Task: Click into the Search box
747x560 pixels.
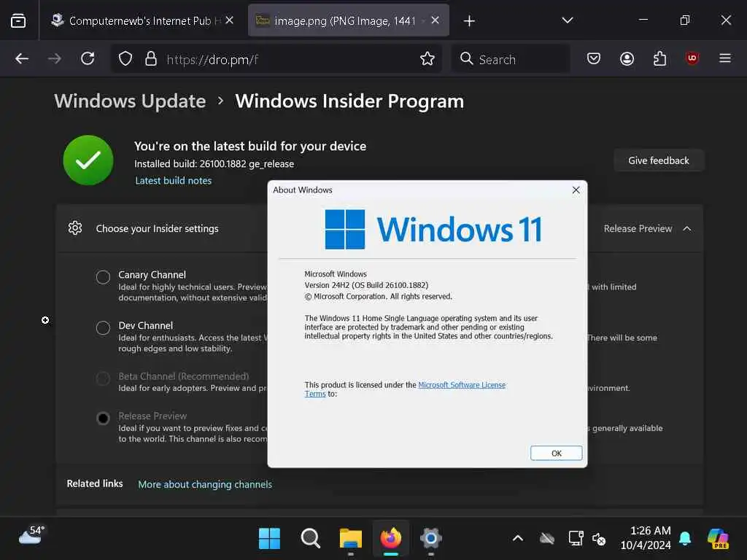Action: click(510, 59)
